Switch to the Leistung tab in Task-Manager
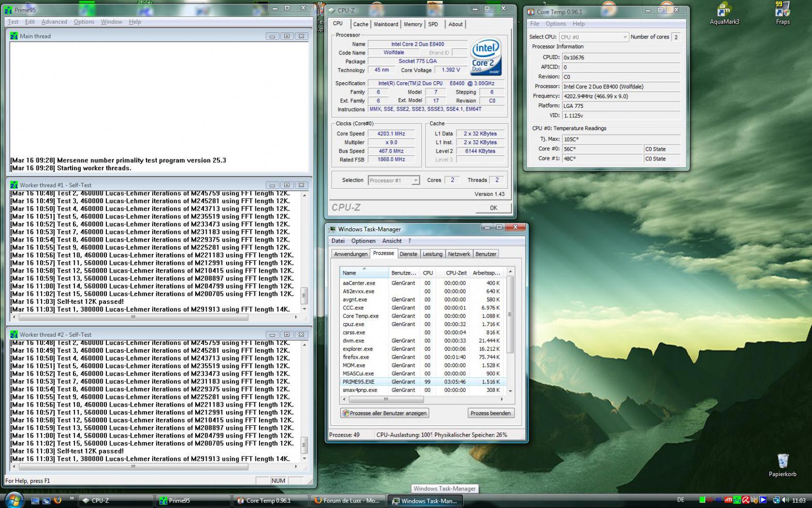This screenshot has width=812, height=508. pos(432,254)
